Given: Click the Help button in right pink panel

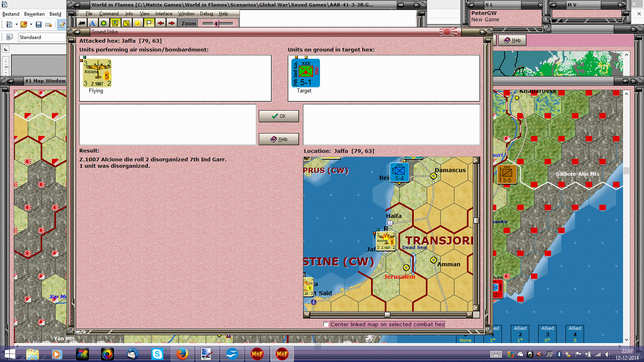Looking at the screenshot, I should tap(512, 40).
